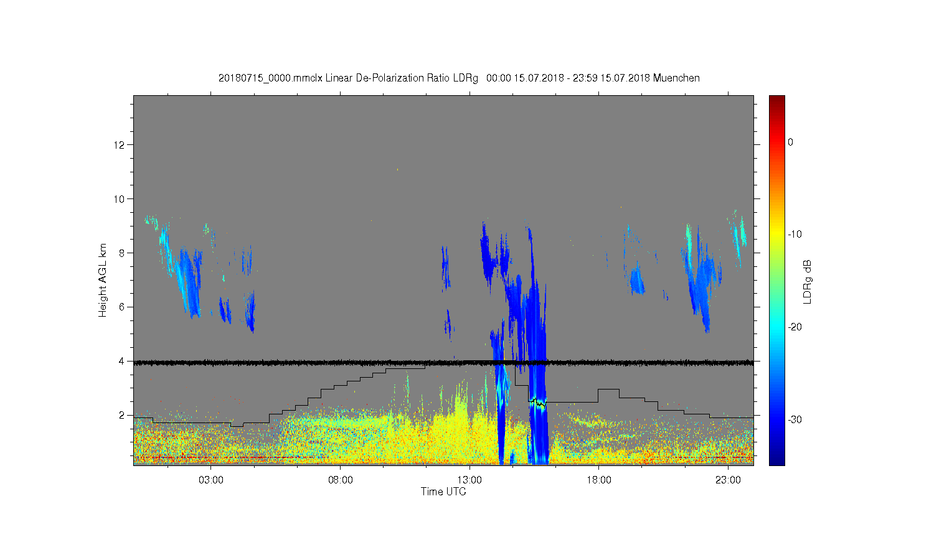The height and width of the screenshot is (560, 934).
Task: Click the colorbar tick label -10
Action: [795, 235]
